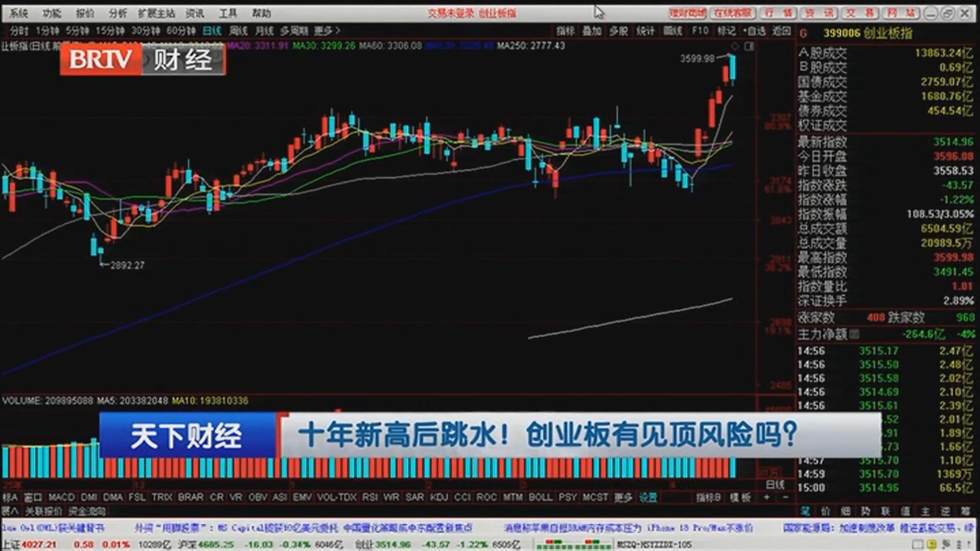The width and height of the screenshot is (980, 551).
Task: Click the red G icon beside 399006
Action: tap(803, 34)
